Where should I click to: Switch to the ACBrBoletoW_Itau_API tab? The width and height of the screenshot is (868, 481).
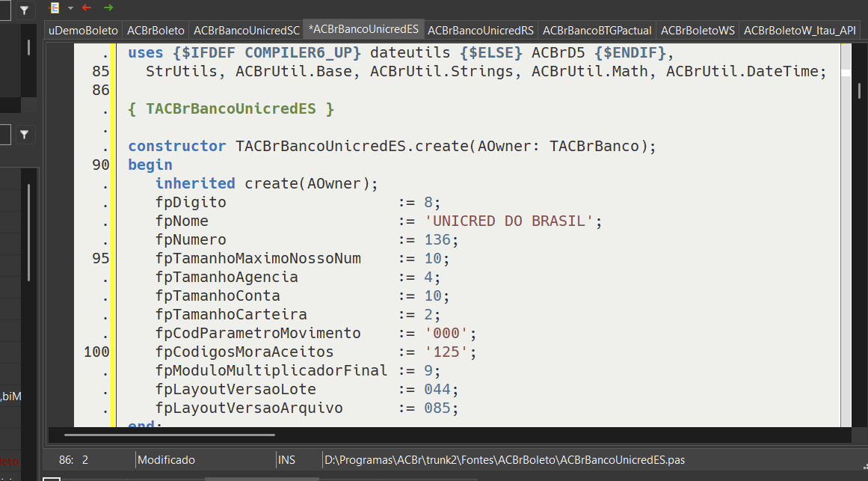point(799,31)
